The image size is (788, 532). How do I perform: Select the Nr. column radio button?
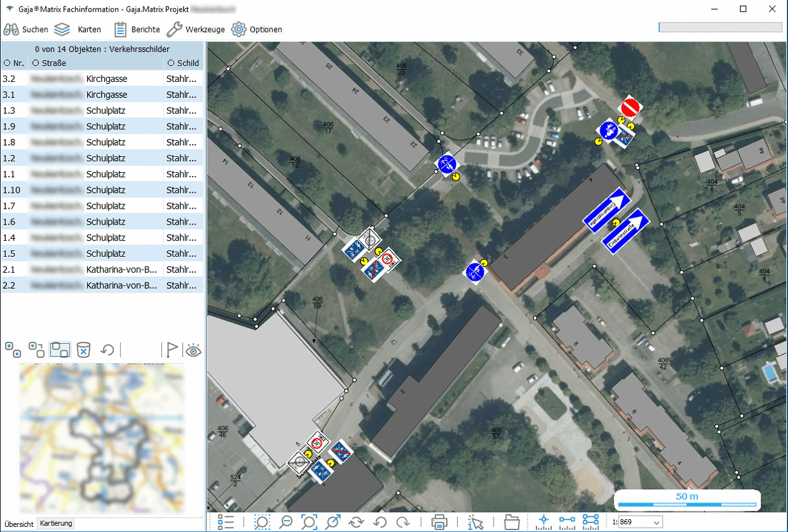click(6, 63)
